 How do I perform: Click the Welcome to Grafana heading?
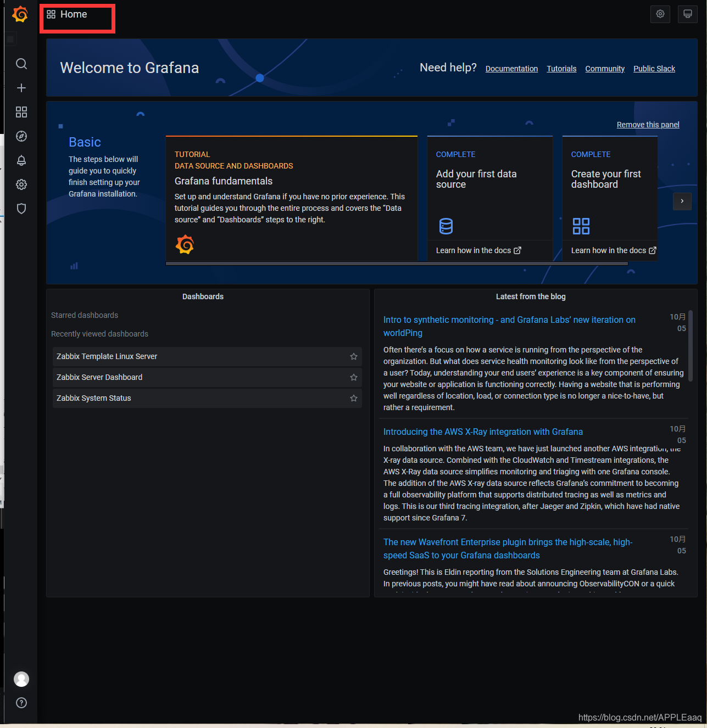click(130, 68)
